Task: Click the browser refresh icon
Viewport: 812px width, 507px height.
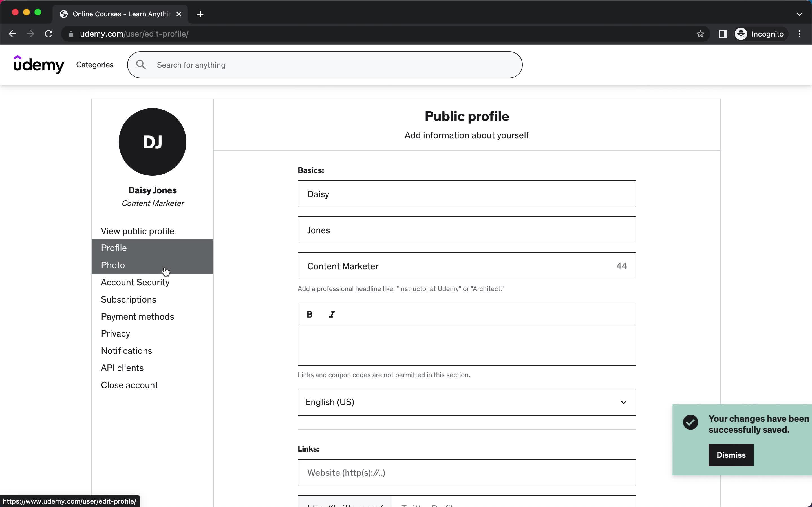Action: pos(48,34)
